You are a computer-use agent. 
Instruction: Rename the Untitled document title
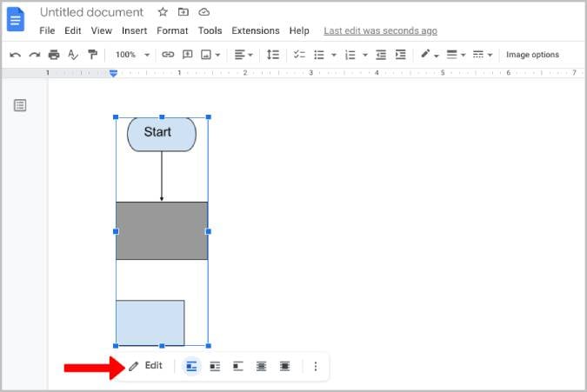coord(91,12)
